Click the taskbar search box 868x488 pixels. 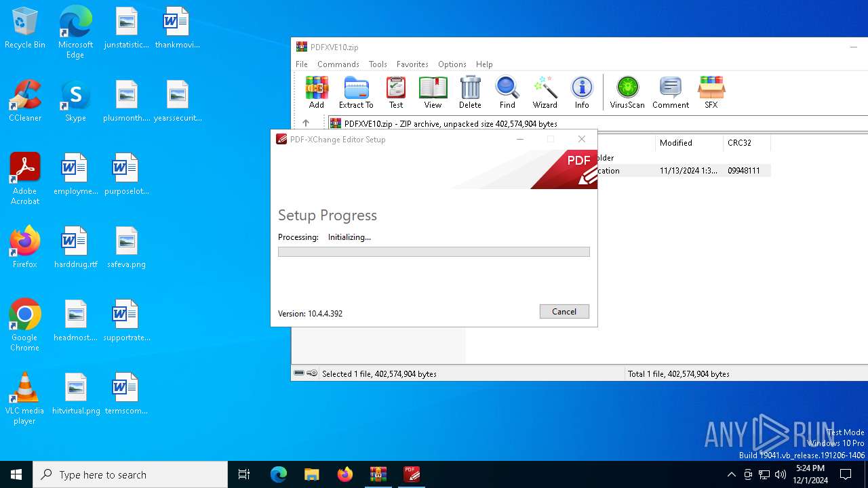[130, 474]
